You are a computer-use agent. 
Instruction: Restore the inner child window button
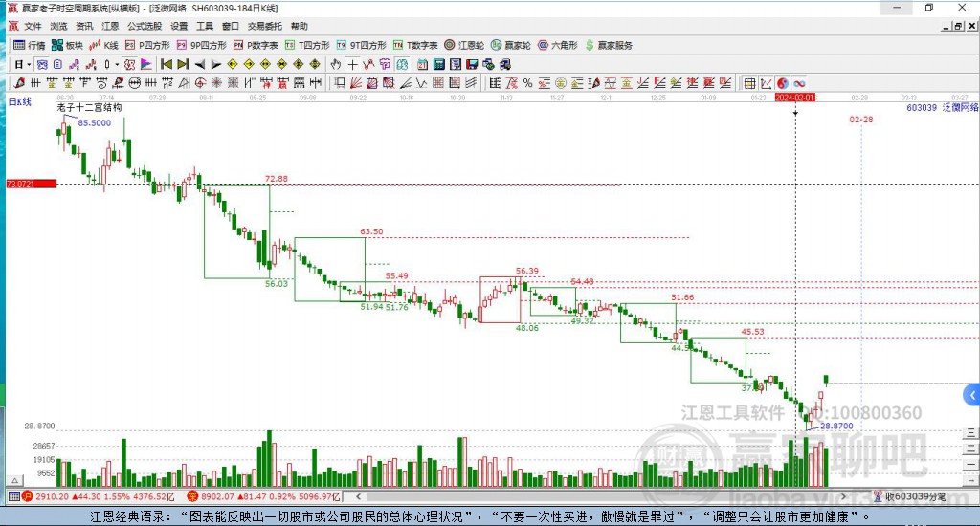(x=958, y=26)
